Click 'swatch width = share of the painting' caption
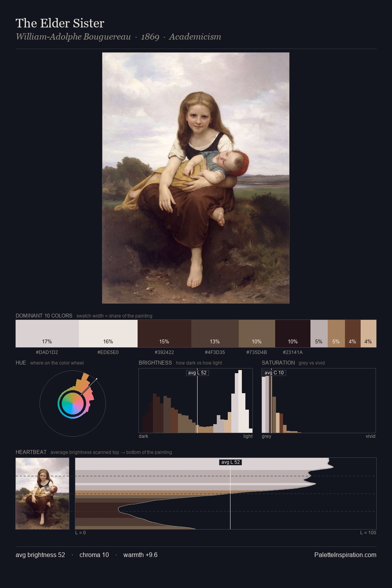The image size is (392, 588). [x=114, y=316]
